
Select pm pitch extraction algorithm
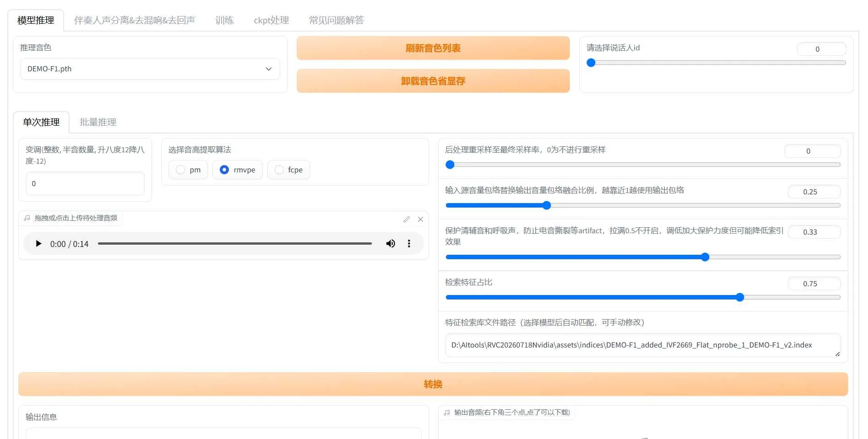pos(188,170)
